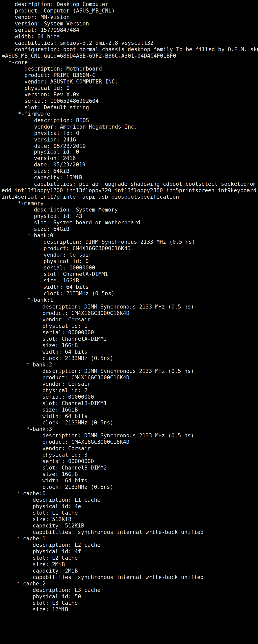Click the *-cache:1 heading
Screen dimensions: 258x644
[31, 539]
